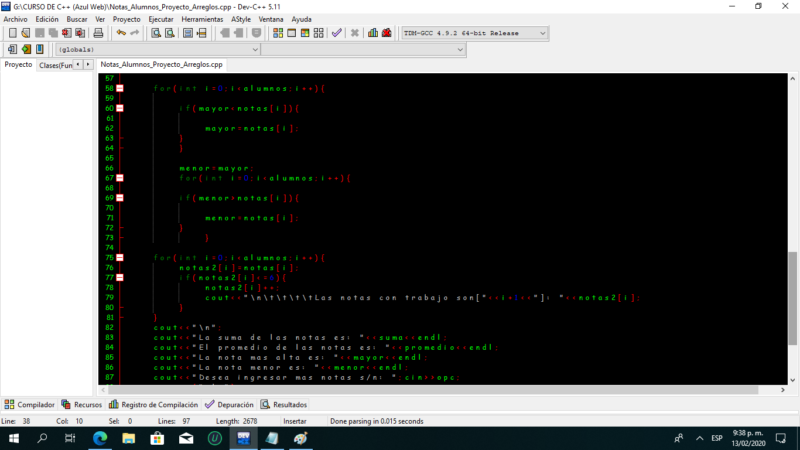Click the Compile & Run icon
This screenshot has height=450, width=800.
pyautogui.click(x=307, y=33)
